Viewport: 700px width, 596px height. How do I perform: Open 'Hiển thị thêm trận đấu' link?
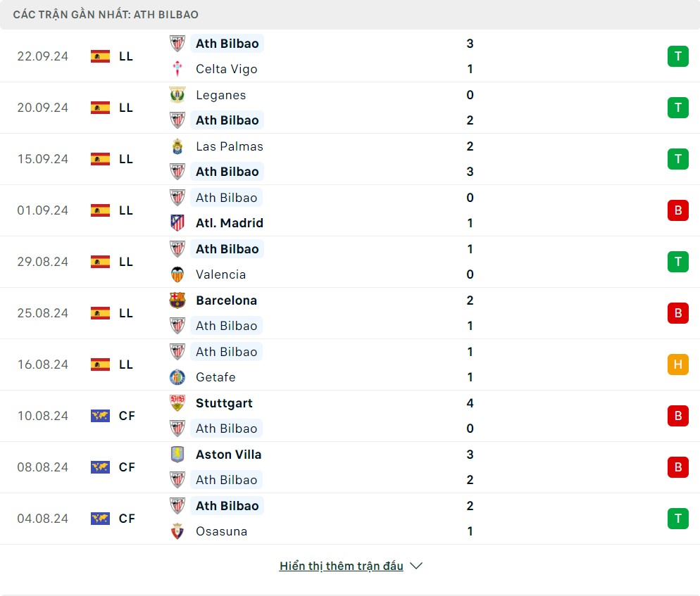[x=341, y=566]
